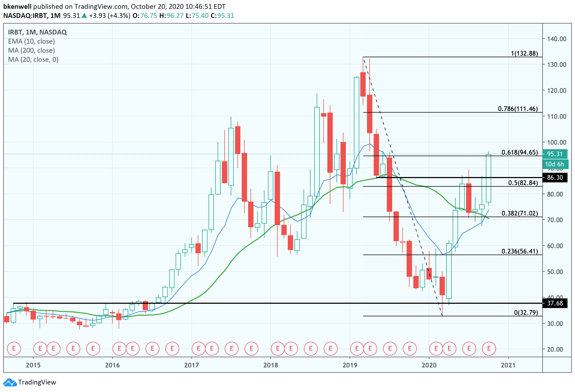Viewport: 575px width, 392px height.
Task: Click the TradingView cloud logo icon
Action: (x=10, y=382)
